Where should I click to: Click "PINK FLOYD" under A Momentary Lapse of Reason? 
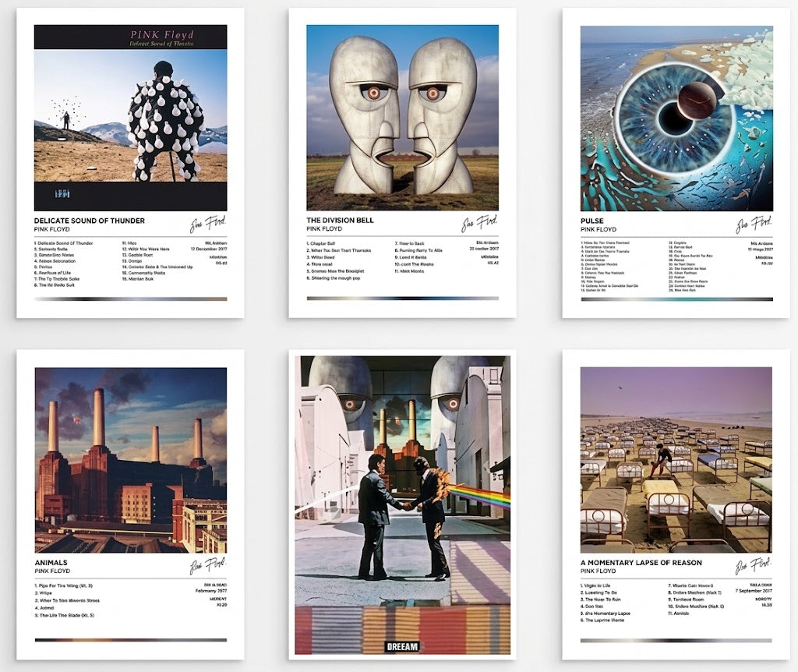pyautogui.click(x=598, y=571)
